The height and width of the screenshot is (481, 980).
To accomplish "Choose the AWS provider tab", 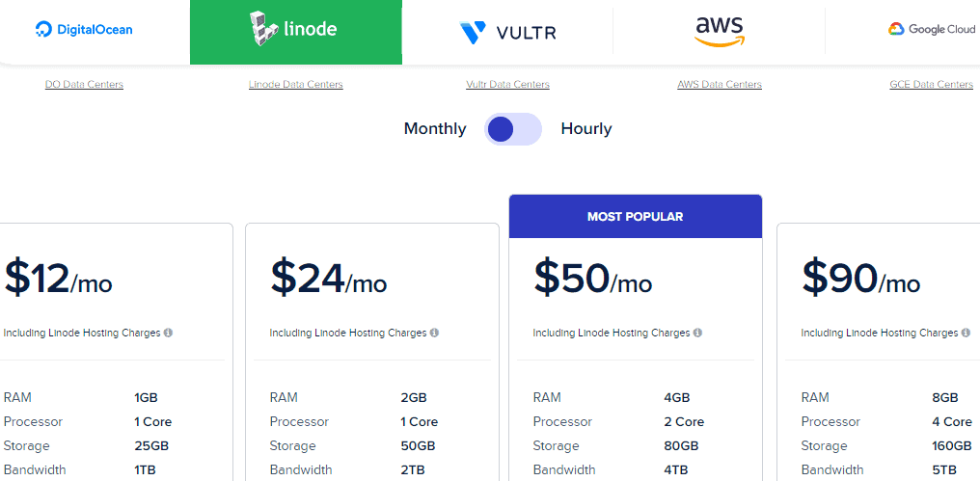I will pos(719,32).
